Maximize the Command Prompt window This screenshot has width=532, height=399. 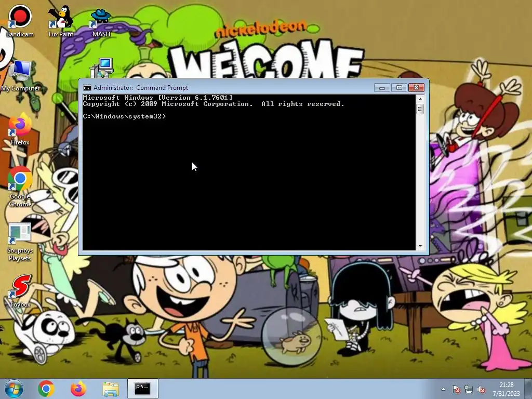[399, 88]
